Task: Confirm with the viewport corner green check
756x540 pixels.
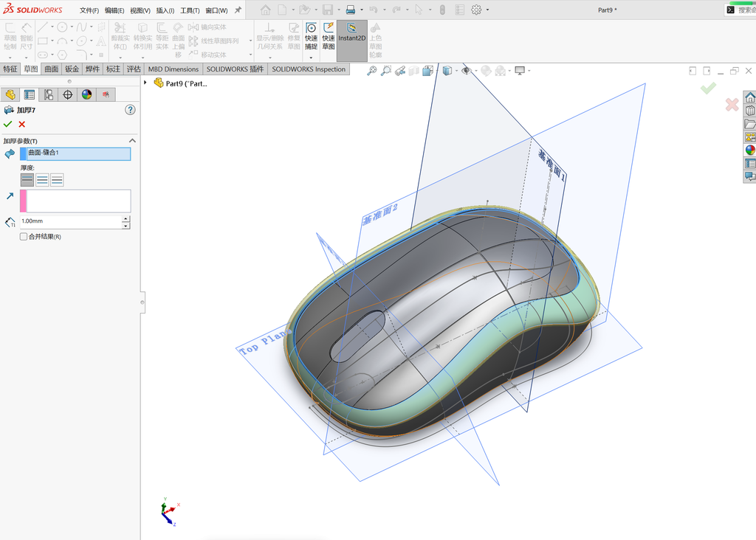Action: (x=708, y=88)
